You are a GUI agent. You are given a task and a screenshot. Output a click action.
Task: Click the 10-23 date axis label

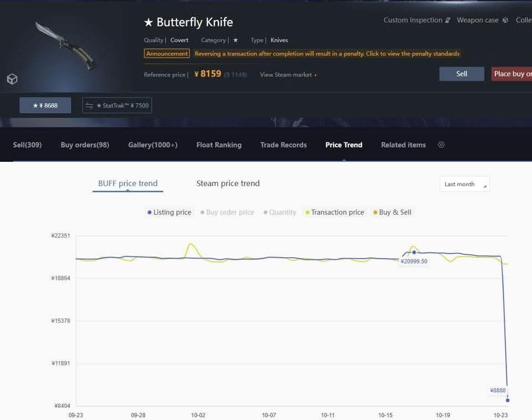coord(500,415)
